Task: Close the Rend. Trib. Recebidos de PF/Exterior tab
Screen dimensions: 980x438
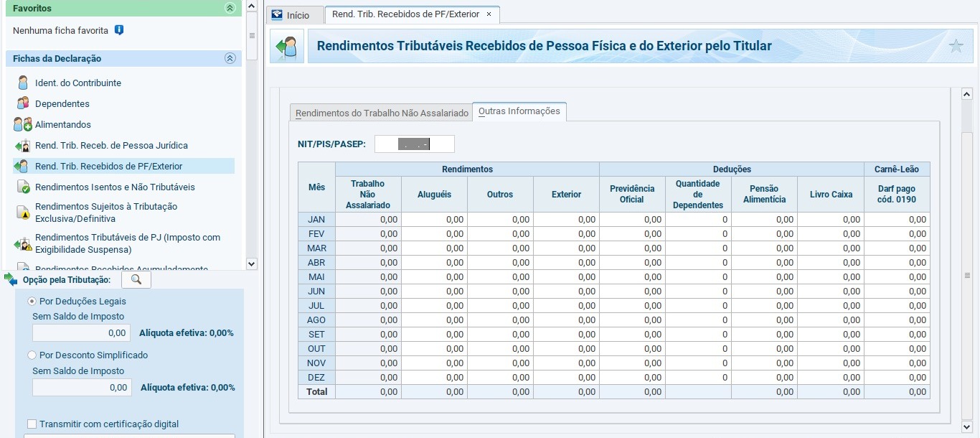Action: pyautogui.click(x=489, y=14)
